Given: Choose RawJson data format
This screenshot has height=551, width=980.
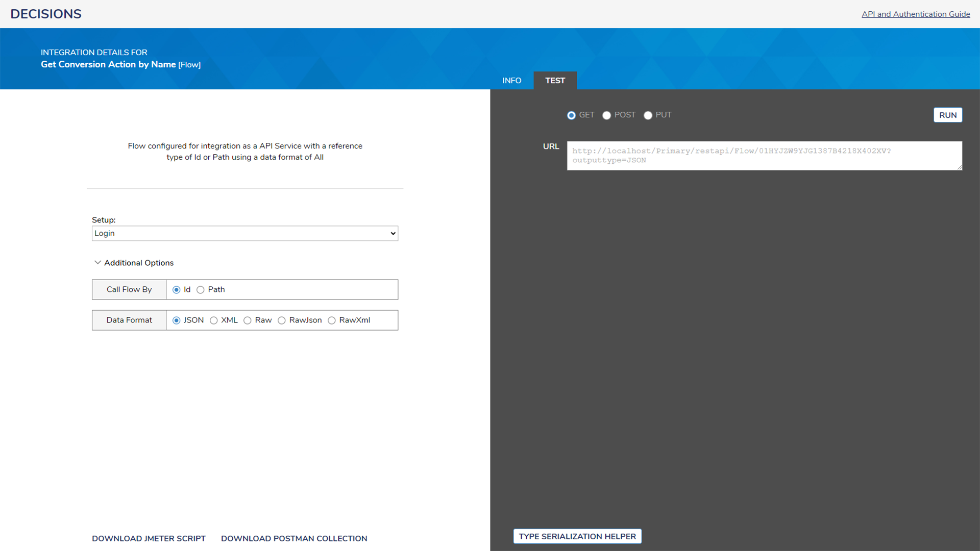Looking at the screenshot, I should pos(282,320).
